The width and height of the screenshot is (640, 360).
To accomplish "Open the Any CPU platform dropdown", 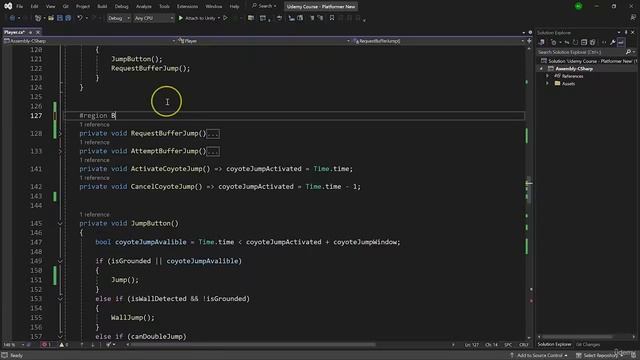I will pos(153,18).
